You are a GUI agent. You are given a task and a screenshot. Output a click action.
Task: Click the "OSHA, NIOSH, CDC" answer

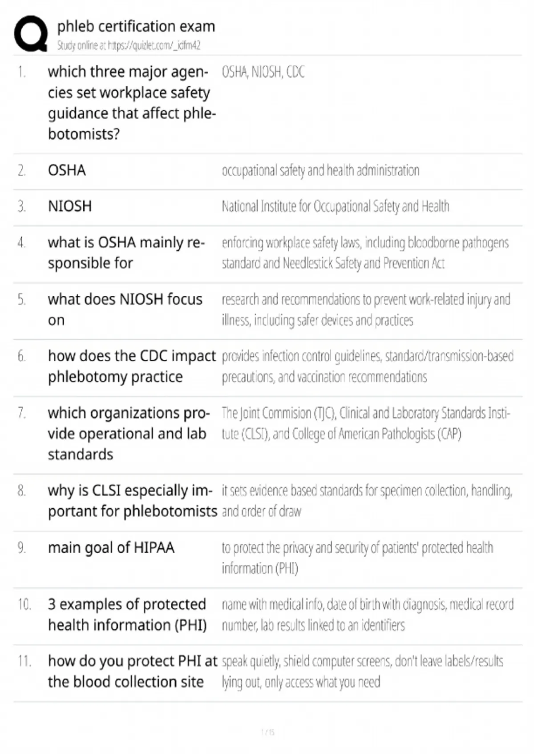point(263,72)
